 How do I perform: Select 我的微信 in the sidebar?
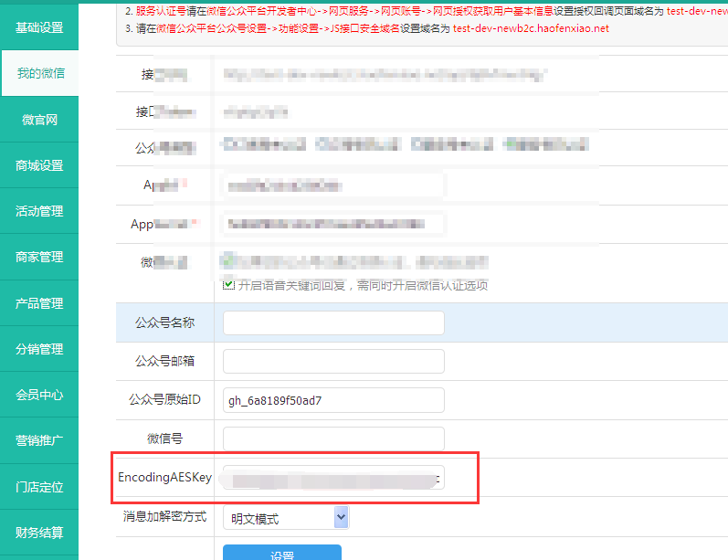point(39,73)
